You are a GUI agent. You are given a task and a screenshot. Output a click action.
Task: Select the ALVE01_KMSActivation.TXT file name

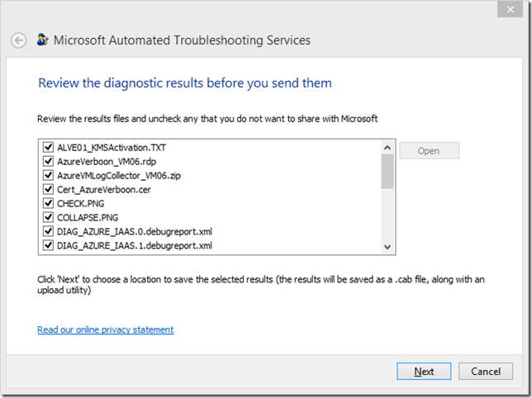point(112,148)
